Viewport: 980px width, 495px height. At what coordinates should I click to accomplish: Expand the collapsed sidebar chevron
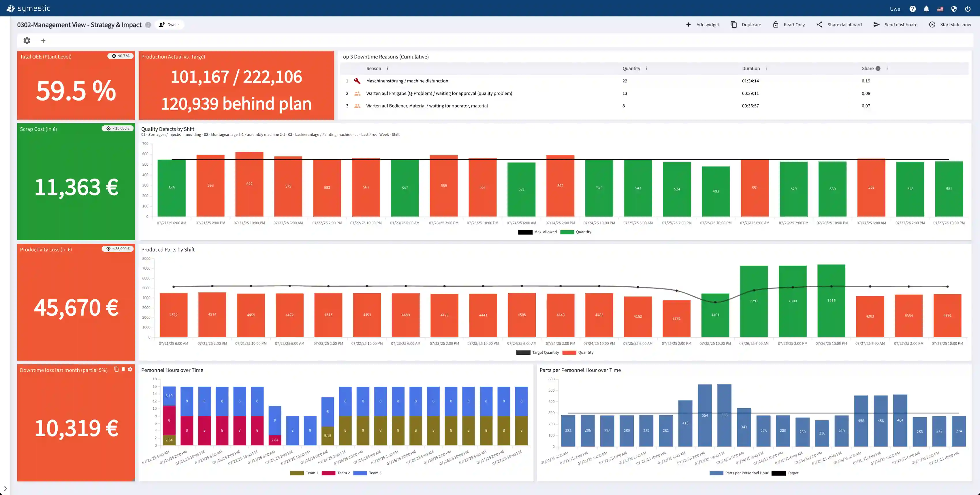point(5,489)
